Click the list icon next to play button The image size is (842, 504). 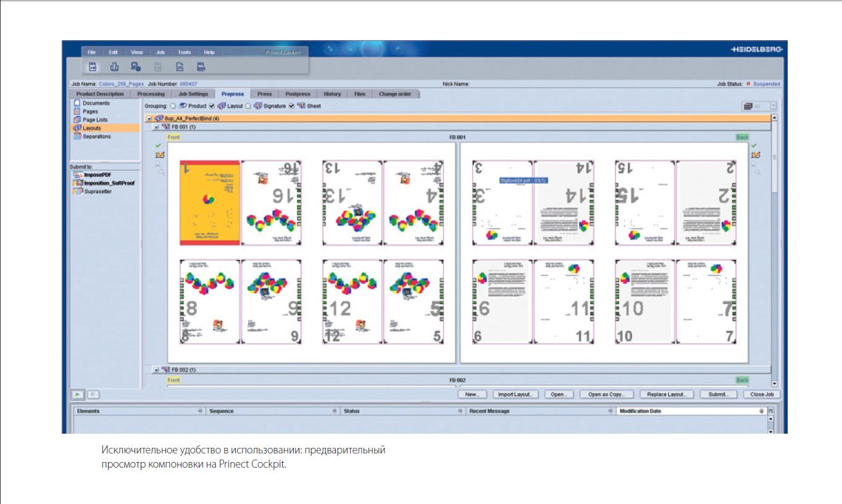tap(92, 394)
